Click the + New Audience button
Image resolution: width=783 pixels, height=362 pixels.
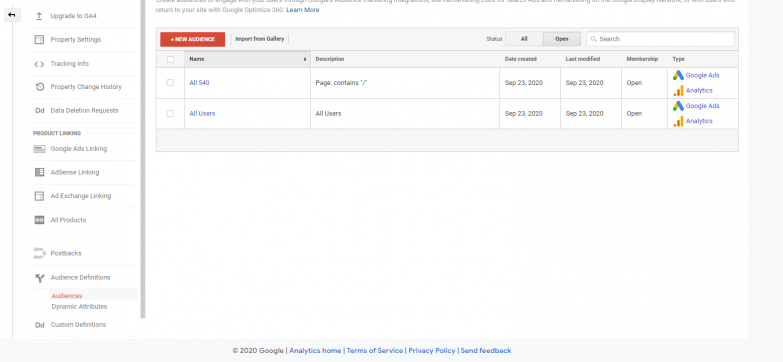coord(192,39)
